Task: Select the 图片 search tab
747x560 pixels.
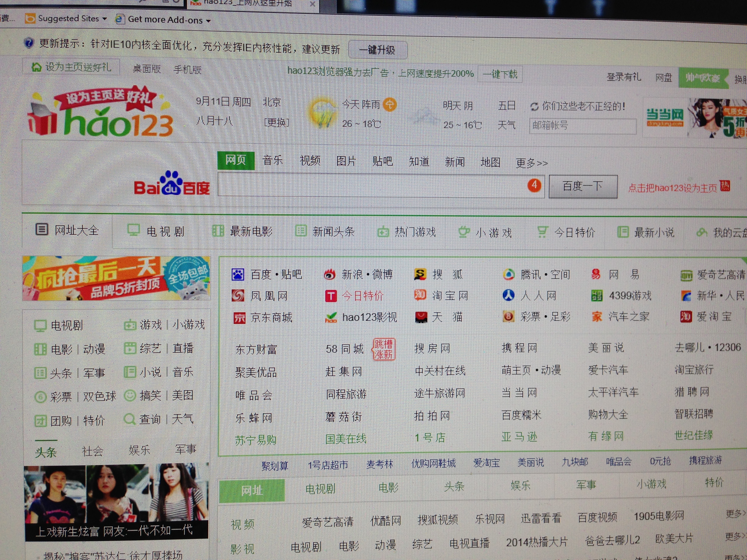Action: tap(346, 161)
